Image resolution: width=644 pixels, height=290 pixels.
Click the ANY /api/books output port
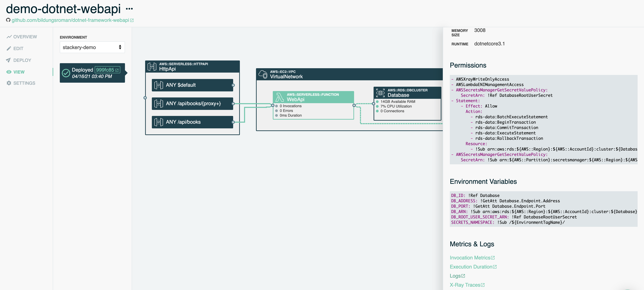point(233,122)
